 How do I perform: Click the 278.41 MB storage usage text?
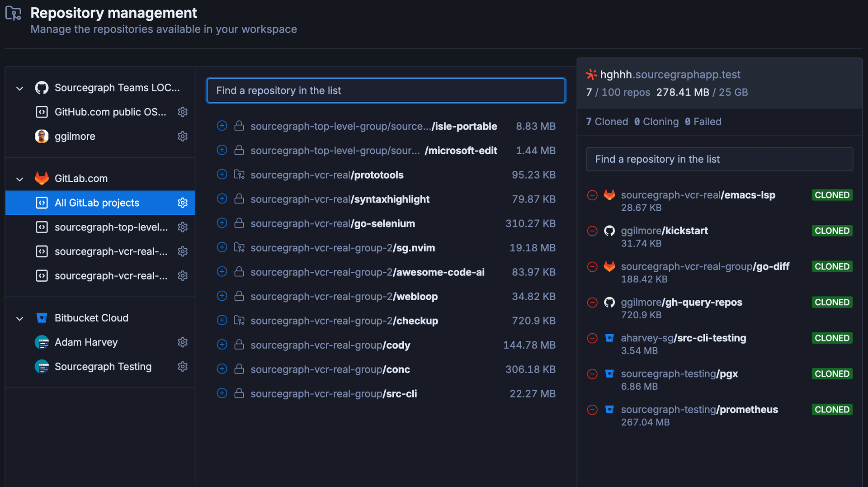click(x=683, y=92)
